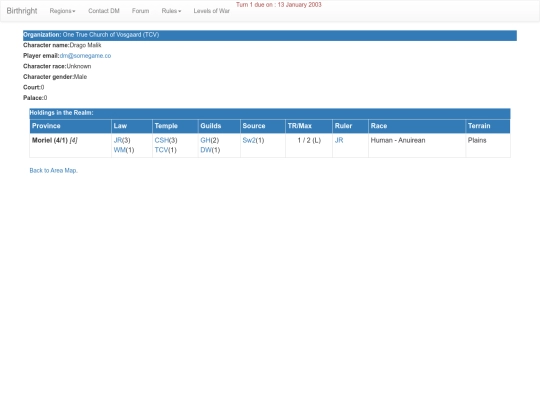Image resolution: width=540 pixels, height=405 pixels.
Task: Click the 'Character gender:Male' line
Action: (55, 77)
